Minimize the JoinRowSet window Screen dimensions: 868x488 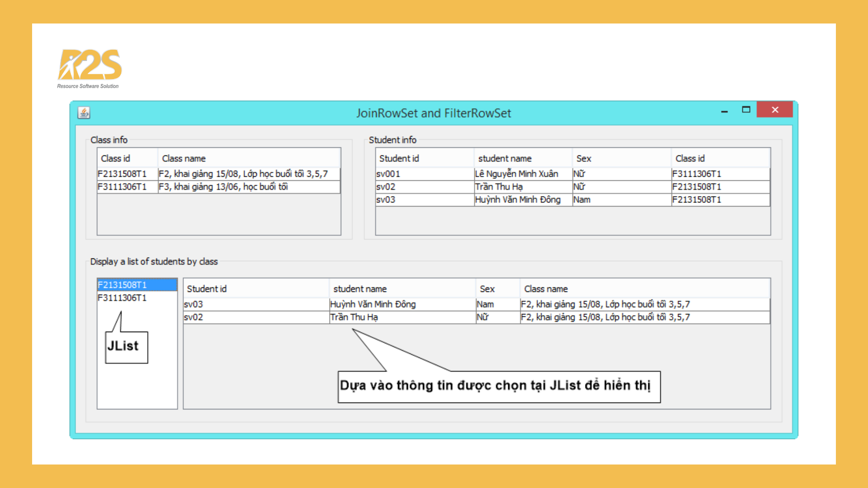tap(724, 111)
